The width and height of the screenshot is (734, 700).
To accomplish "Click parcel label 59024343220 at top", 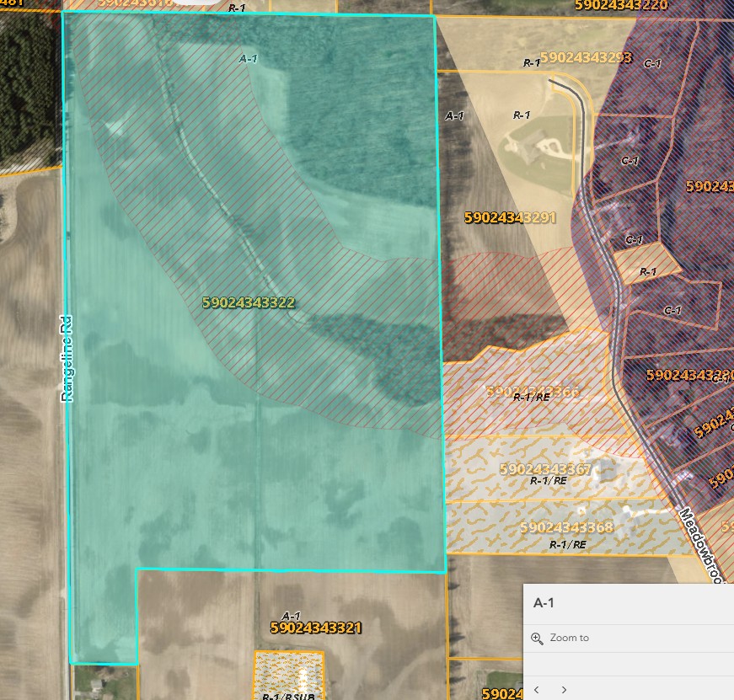I will point(621,6).
